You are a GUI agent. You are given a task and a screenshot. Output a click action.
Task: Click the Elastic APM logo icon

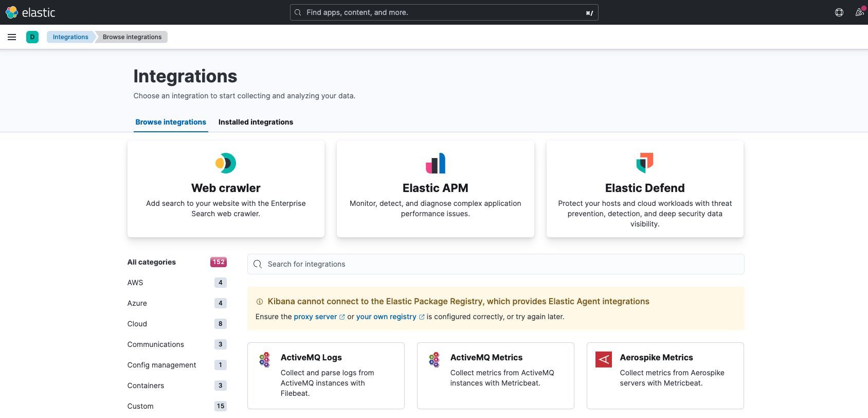(436, 163)
